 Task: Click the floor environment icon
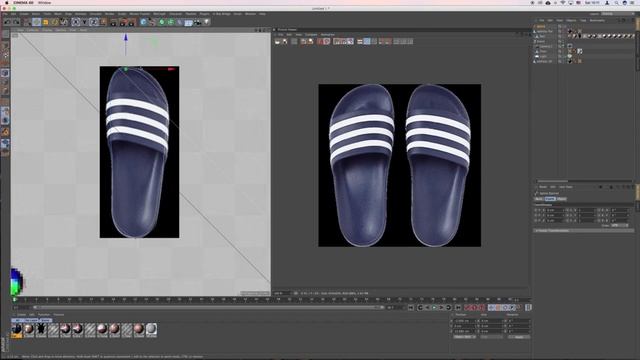(x=189, y=22)
